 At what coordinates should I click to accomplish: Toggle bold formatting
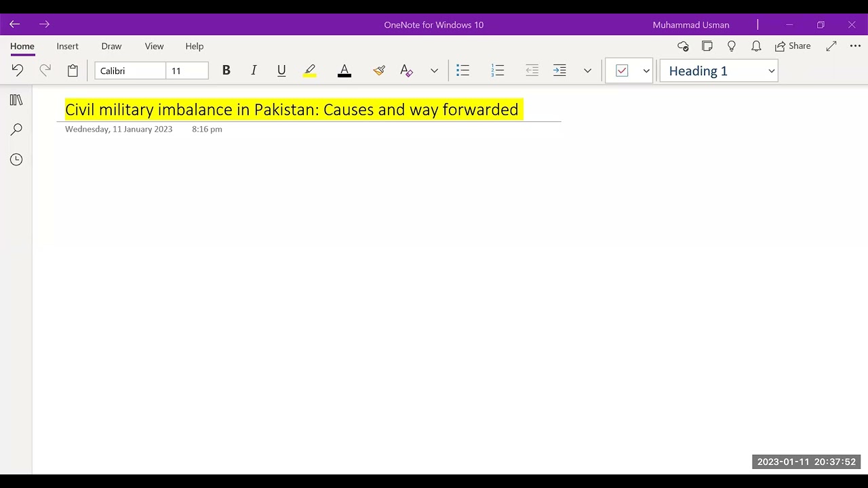[226, 70]
